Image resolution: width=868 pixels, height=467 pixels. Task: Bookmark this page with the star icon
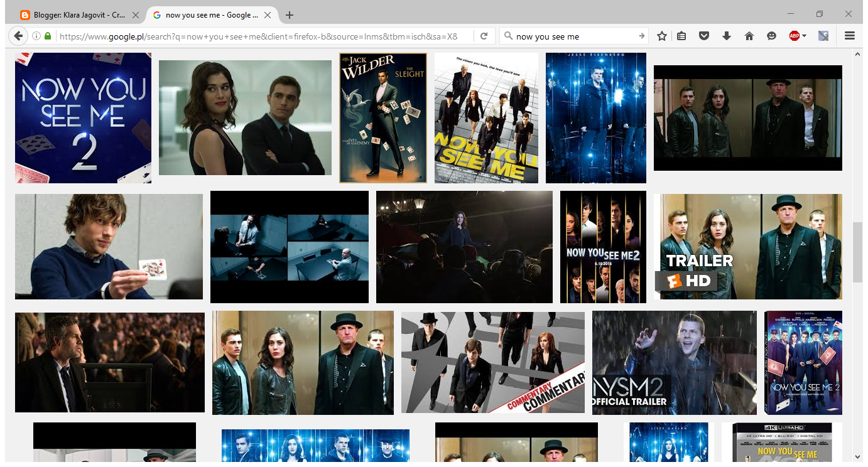click(661, 36)
